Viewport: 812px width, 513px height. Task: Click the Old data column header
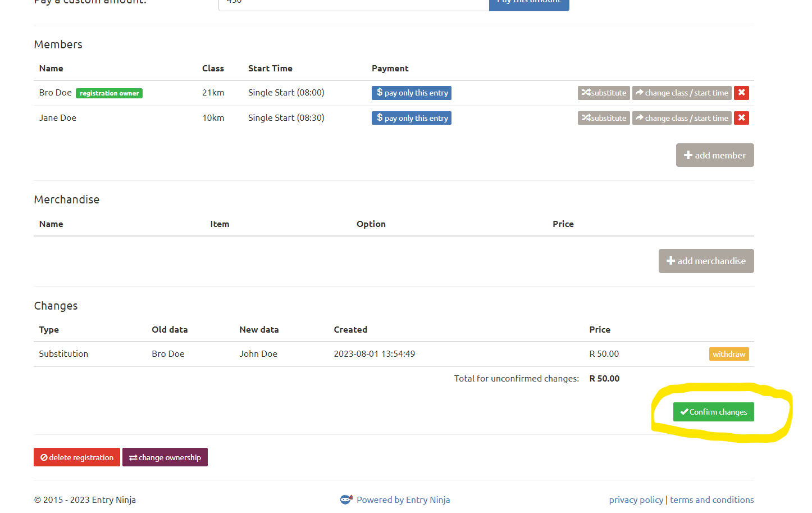coord(170,330)
